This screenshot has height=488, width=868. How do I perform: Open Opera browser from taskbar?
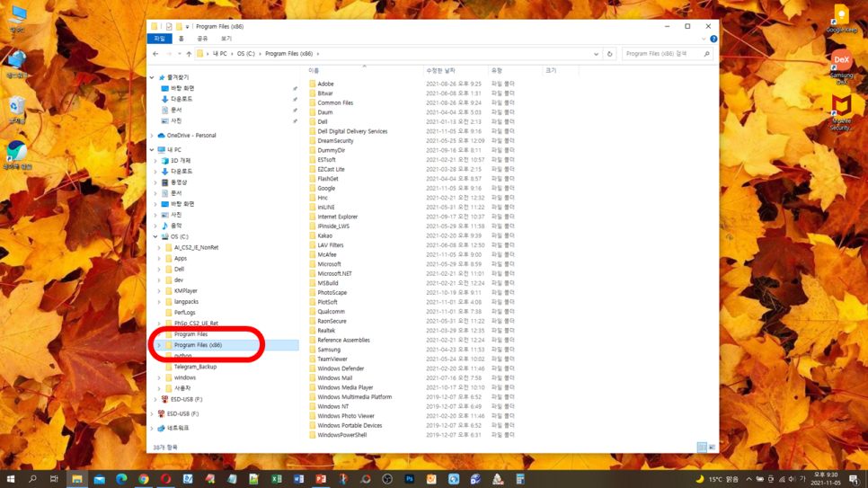click(165, 479)
